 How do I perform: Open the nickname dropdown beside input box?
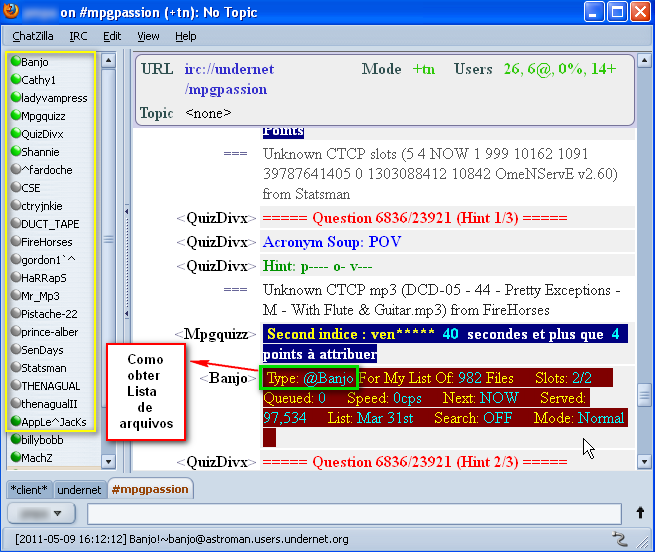[41, 513]
